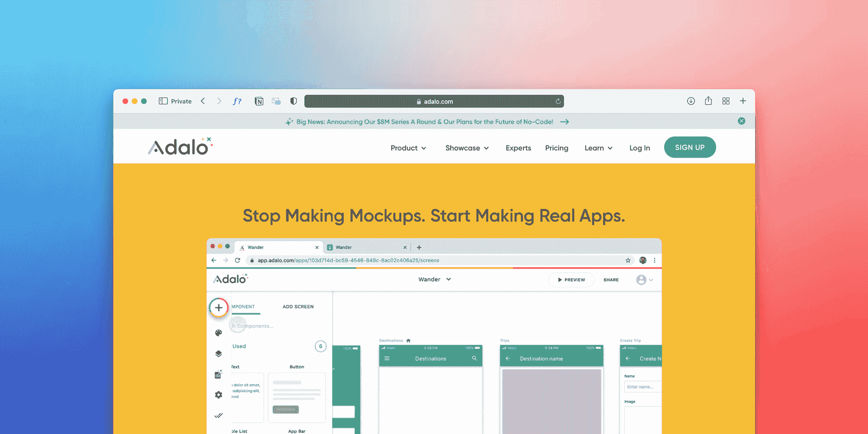
Task: Open the f? font extension icon
Action: pyautogui.click(x=237, y=101)
